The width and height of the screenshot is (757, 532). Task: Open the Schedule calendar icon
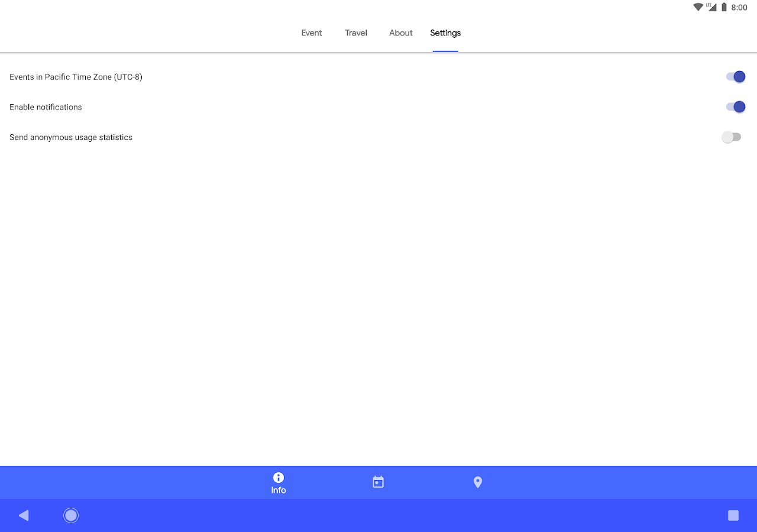pyautogui.click(x=378, y=482)
